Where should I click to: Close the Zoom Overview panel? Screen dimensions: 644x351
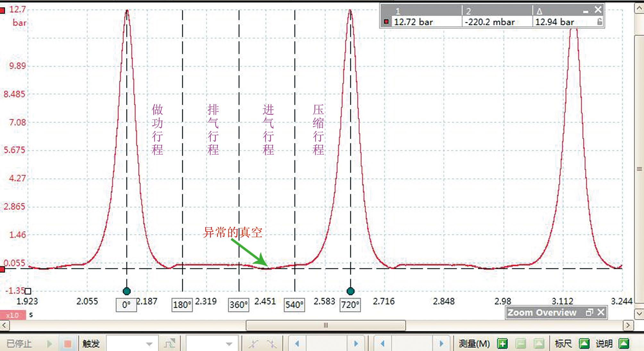[601, 312]
